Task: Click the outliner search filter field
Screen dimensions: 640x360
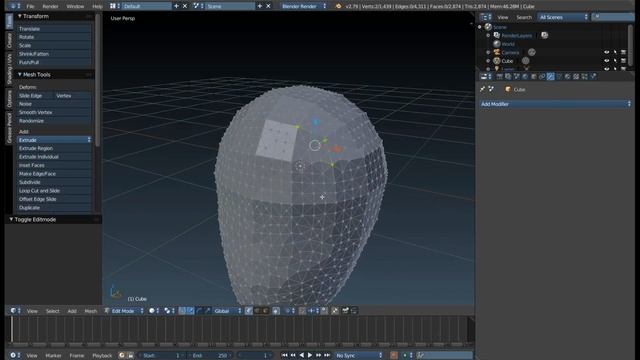Action: coord(613,17)
